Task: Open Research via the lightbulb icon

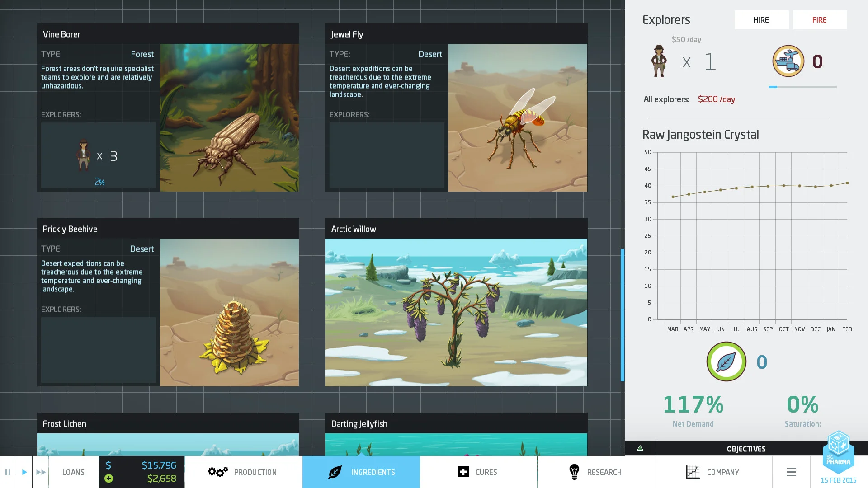Action: click(x=574, y=472)
